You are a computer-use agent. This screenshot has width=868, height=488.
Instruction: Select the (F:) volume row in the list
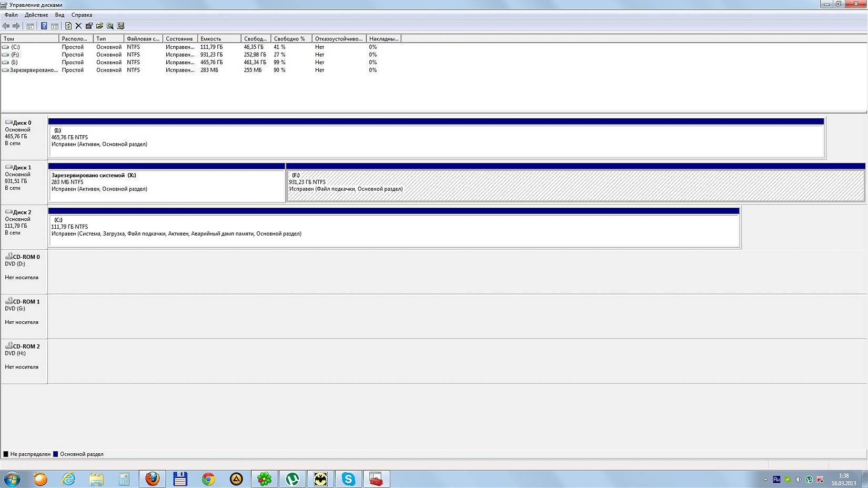(201, 55)
